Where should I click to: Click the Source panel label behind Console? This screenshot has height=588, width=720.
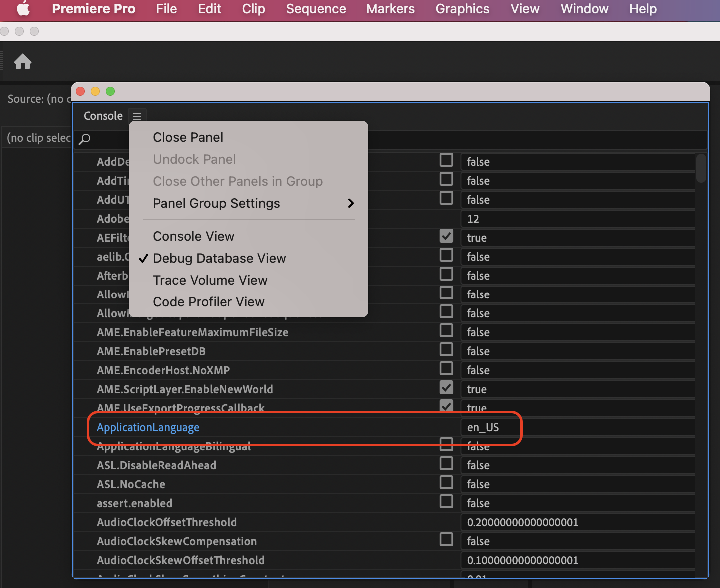[39, 99]
